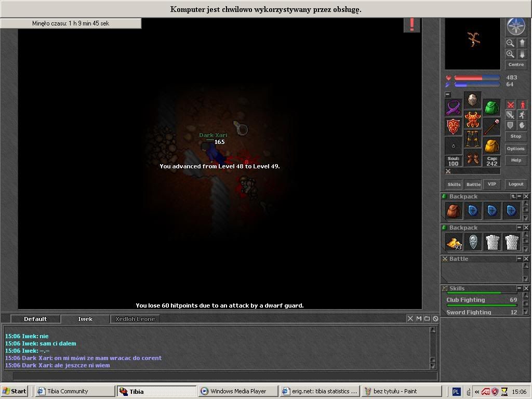This screenshot has height=399, width=532.
Task: Minimize the Skills panel
Action: coord(520,288)
